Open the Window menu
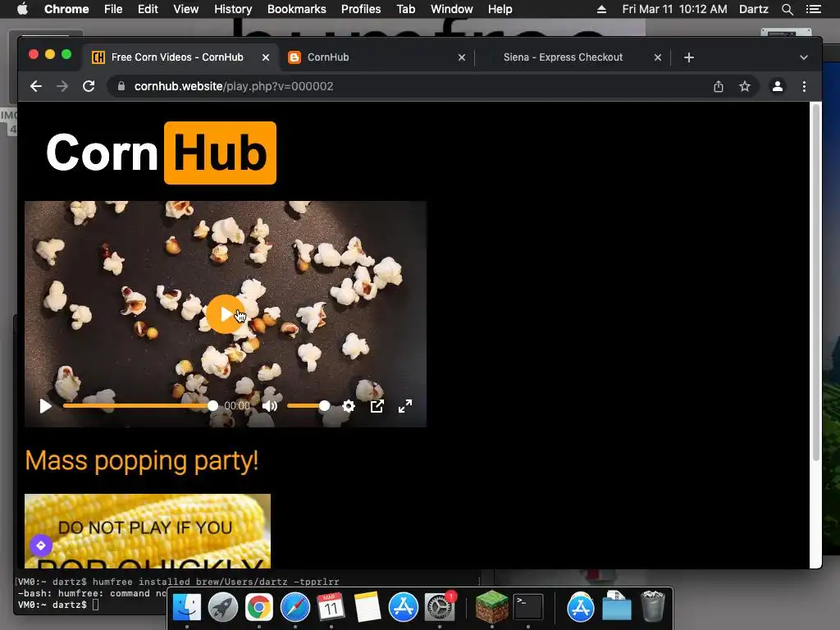This screenshot has height=630, width=840. point(452,9)
